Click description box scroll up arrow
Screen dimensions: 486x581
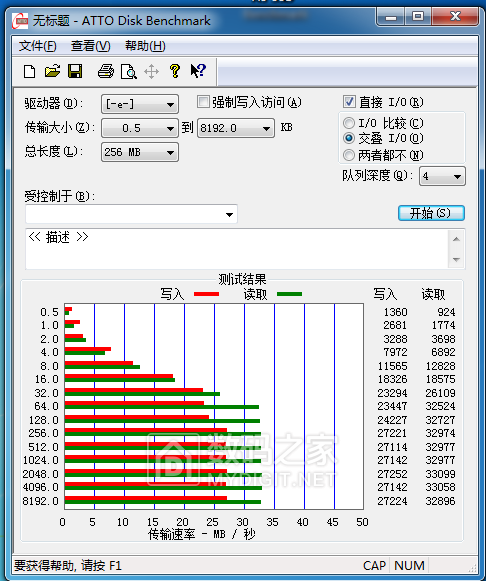tap(456, 239)
